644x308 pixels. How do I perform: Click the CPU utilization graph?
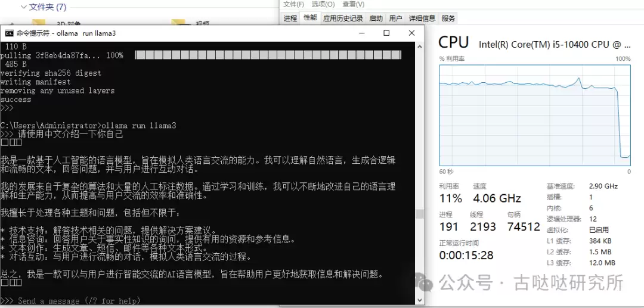(x=535, y=115)
